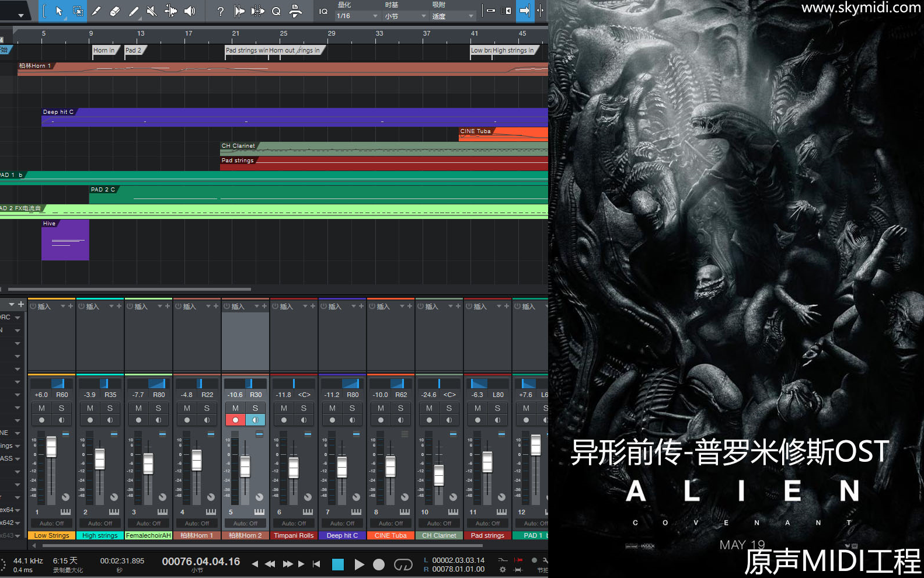Open toolbar leftmost dropdown arrow

[20, 15]
